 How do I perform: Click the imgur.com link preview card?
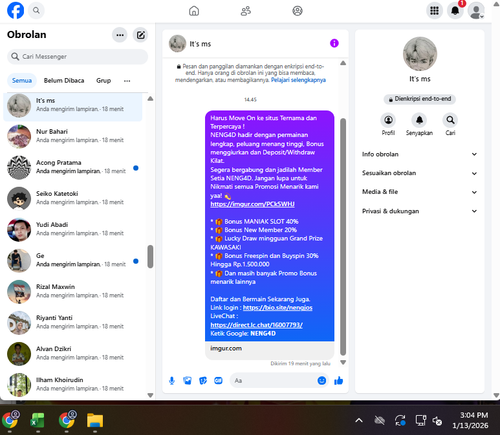(x=269, y=350)
